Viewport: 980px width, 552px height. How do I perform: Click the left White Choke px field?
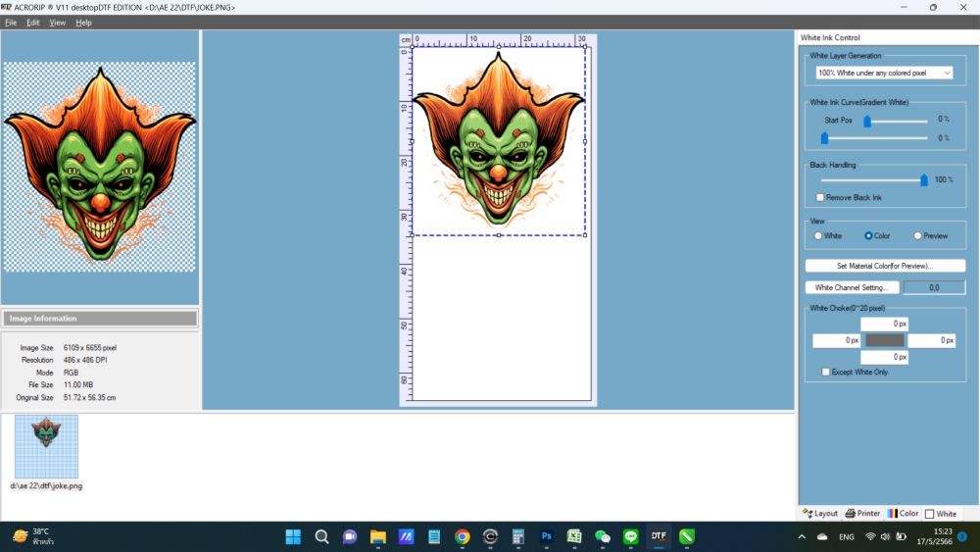836,340
